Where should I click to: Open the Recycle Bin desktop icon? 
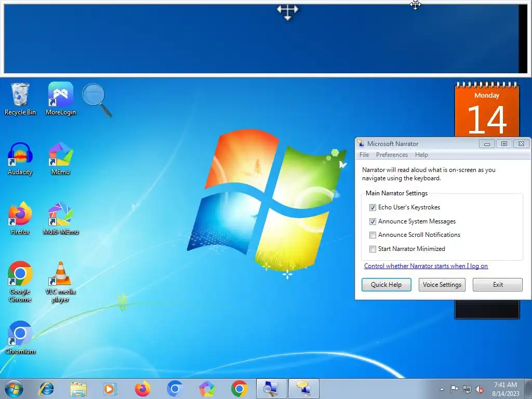[20, 99]
